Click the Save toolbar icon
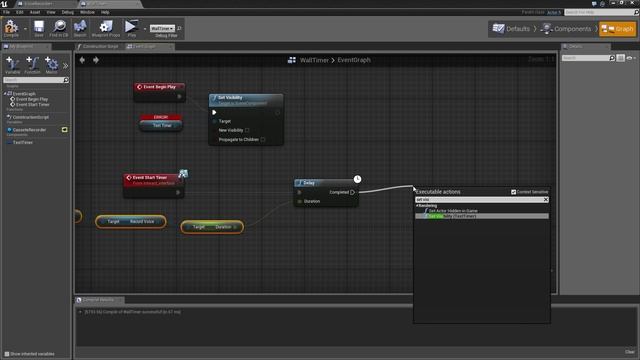The image size is (640, 360). (39, 27)
